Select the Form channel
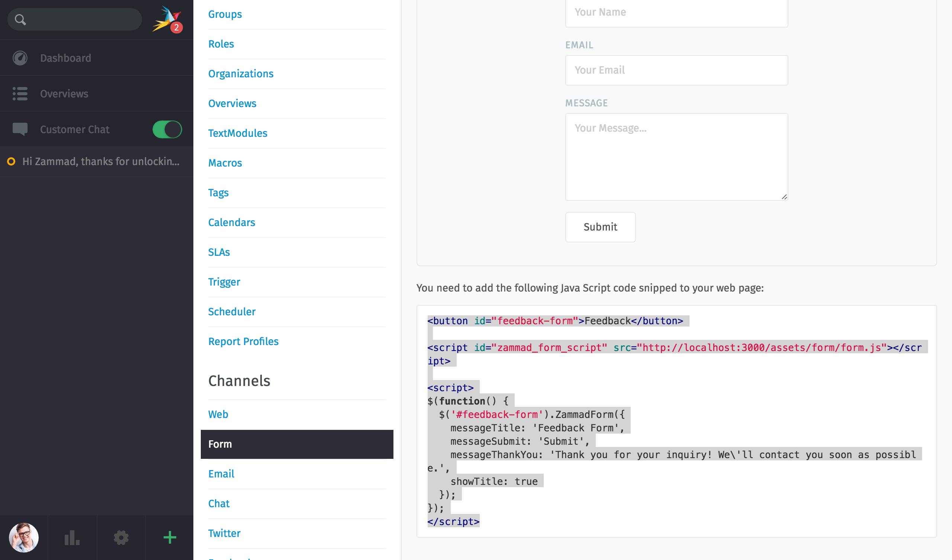952x560 pixels. 297,444
